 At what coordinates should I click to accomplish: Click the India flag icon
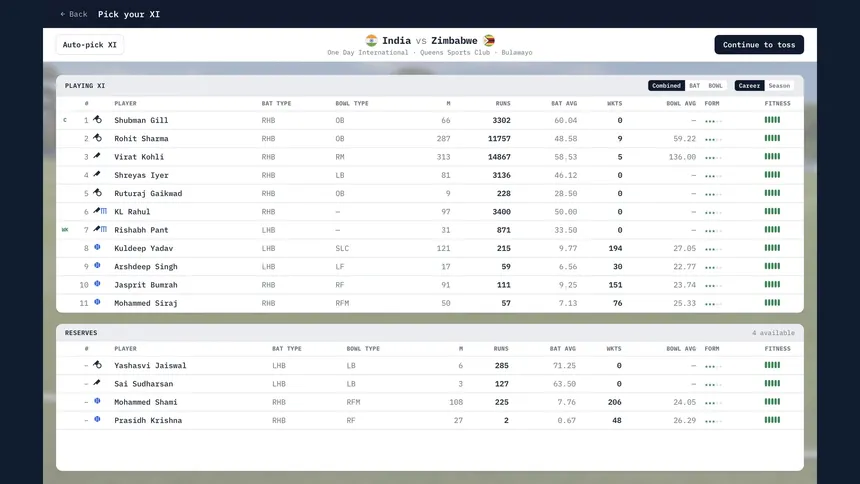click(371, 41)
